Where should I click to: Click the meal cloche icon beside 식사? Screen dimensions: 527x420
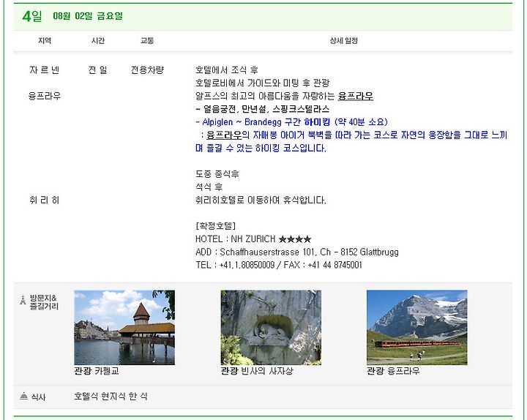pyautogui.click(x=24, y=396)
